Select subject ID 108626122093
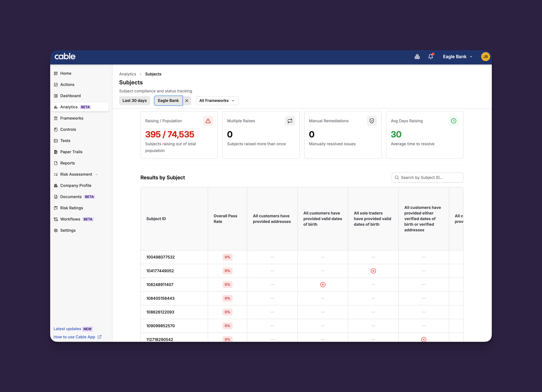 coord(160,312)
